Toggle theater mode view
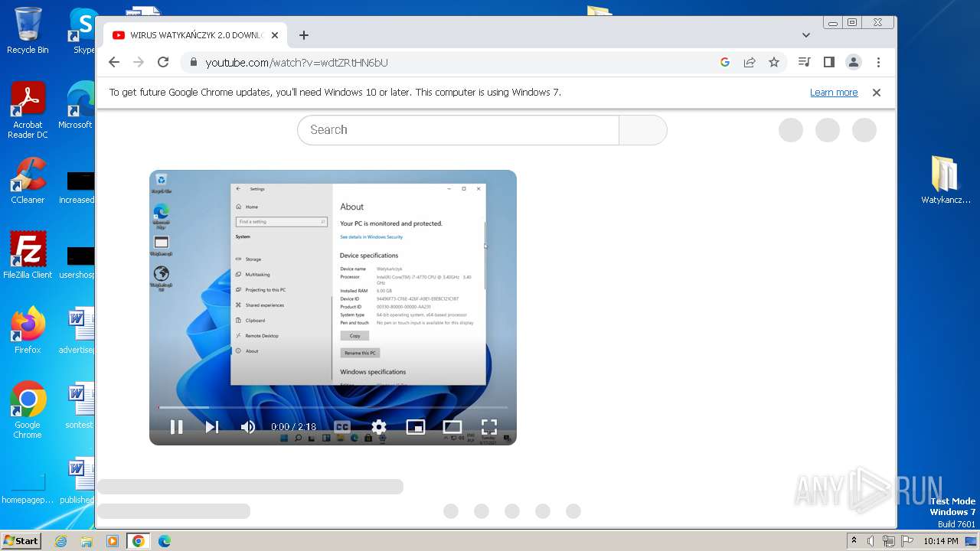This screenshot has height=551, width=980. click(452, 427)
